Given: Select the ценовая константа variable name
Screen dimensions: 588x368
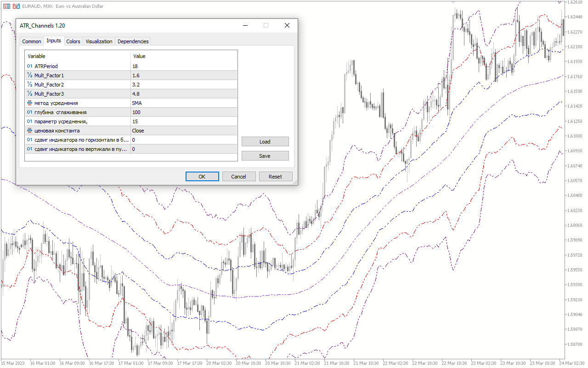Looking at the screenshot, I should pos(57,131).
